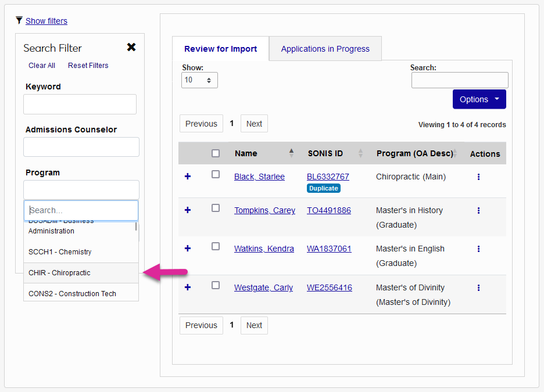544x392 pixels.
Task: Switch to Review for Import tab
Action: tap(220, 49)
